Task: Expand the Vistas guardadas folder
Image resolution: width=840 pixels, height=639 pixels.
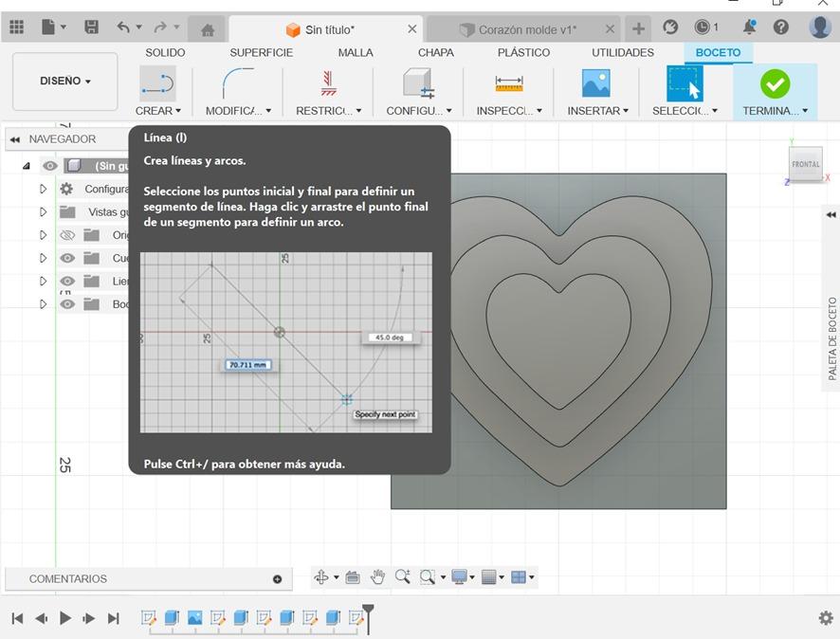Action: click(44, 212)
